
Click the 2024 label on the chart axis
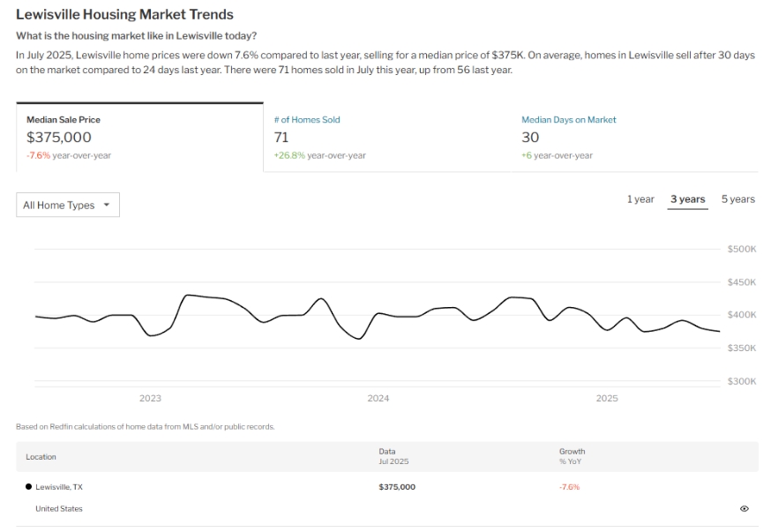point(378,399)
